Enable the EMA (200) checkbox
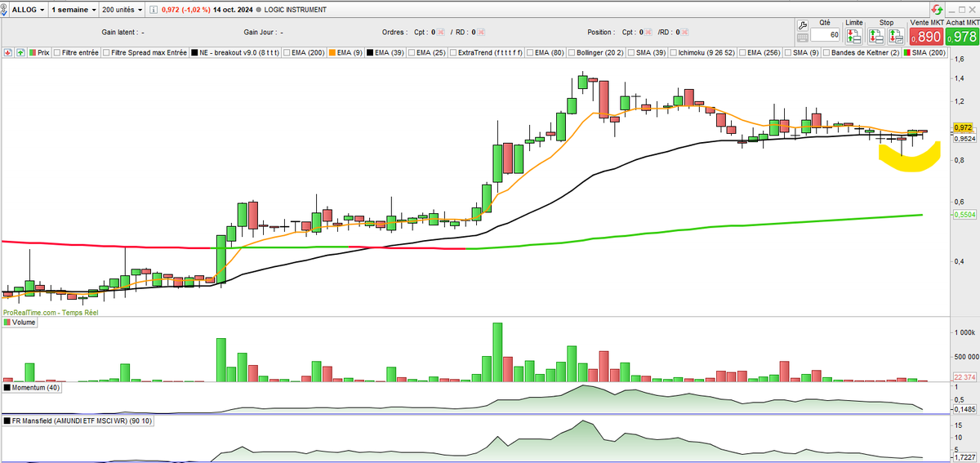 coord(287,52)
